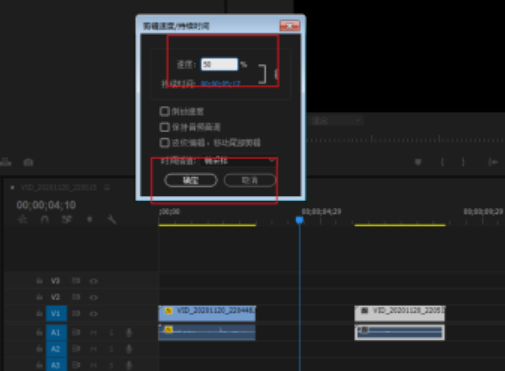Click the program monitor time ruler
This screenshot has width=505, height=371.
pyautogui.click(x=405, y=140)
